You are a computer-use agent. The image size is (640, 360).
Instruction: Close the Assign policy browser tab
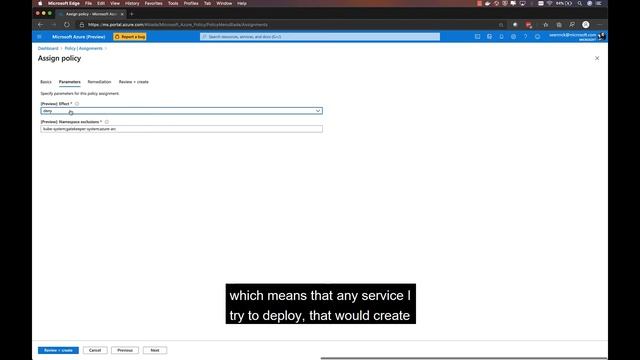122,14
